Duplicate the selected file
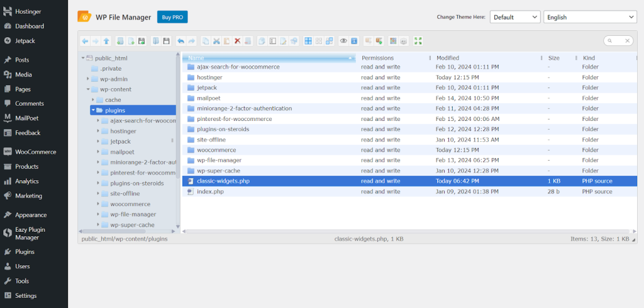Screen dimensions: 644x308 click(x=262, y=41)
